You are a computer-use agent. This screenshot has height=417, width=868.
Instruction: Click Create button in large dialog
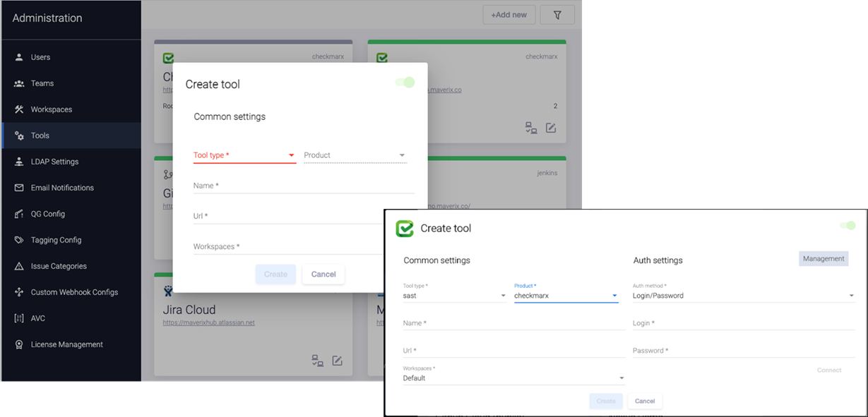[x=606, y=401]
